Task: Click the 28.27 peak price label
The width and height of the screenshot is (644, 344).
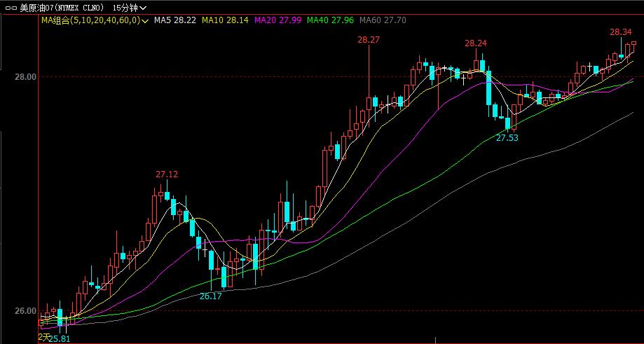Action: [x=368, y=41]
